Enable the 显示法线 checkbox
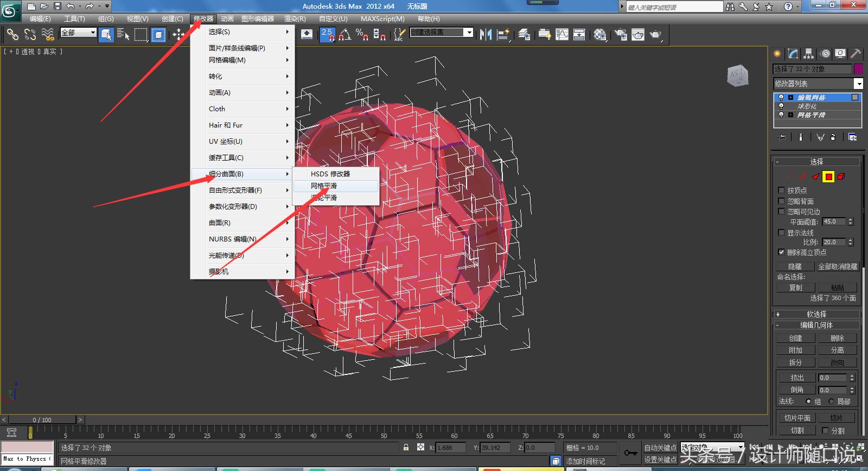This screenshot has height=471, width=868. (781, 232)
